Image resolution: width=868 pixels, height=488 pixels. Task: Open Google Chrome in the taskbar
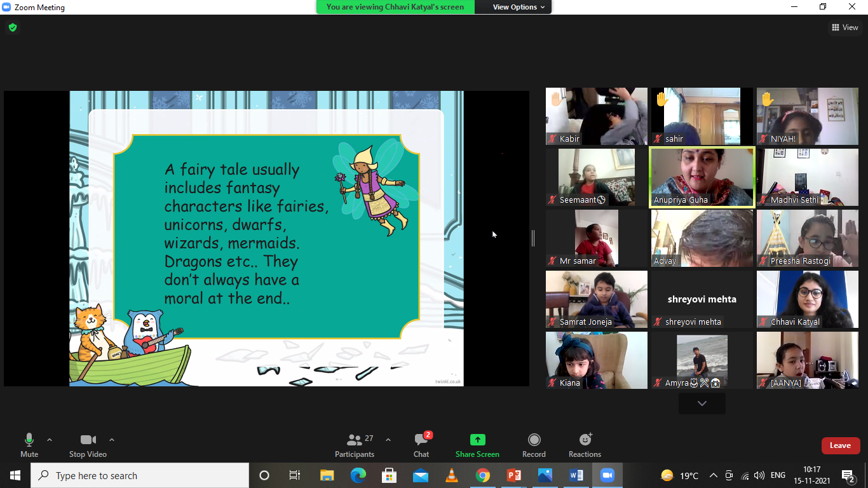[483, 475]
